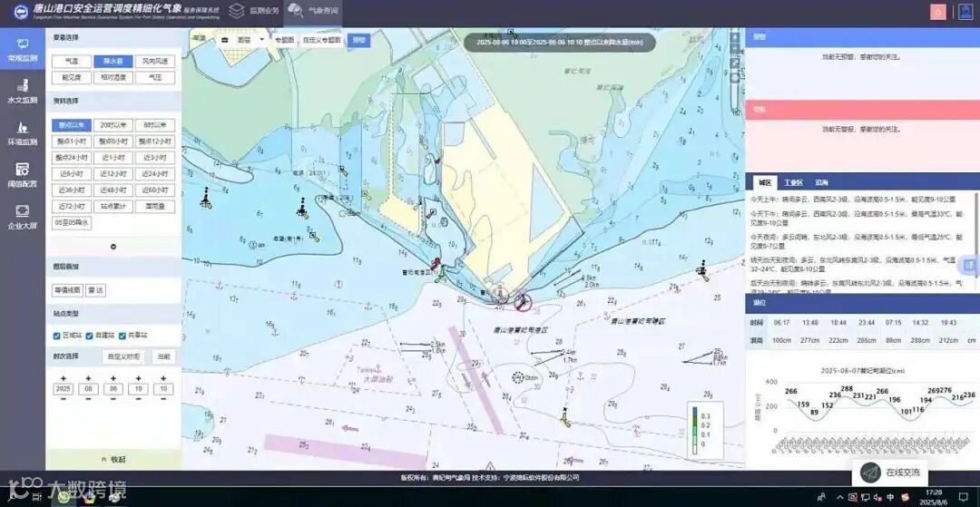Viewport: 980px width, 507px height.
Task: Click the map zoom-in plus control
Action: click(736, 37)
